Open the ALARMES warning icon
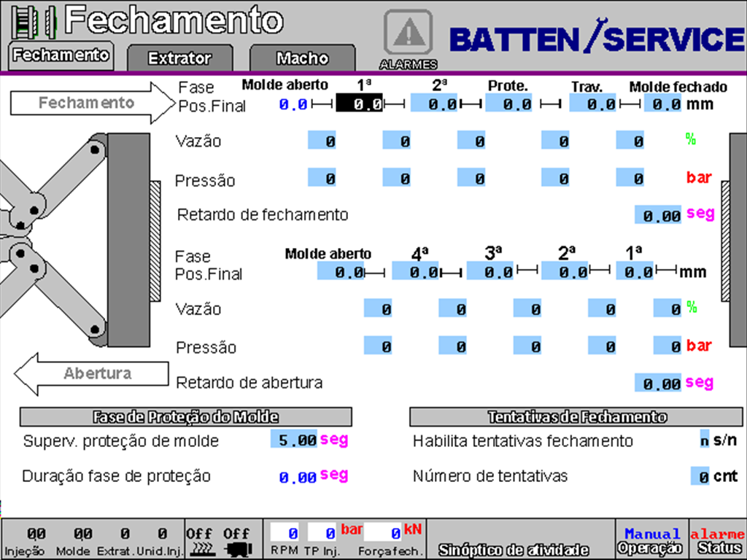This screenshot has width=747, height=560. [409, 33]
